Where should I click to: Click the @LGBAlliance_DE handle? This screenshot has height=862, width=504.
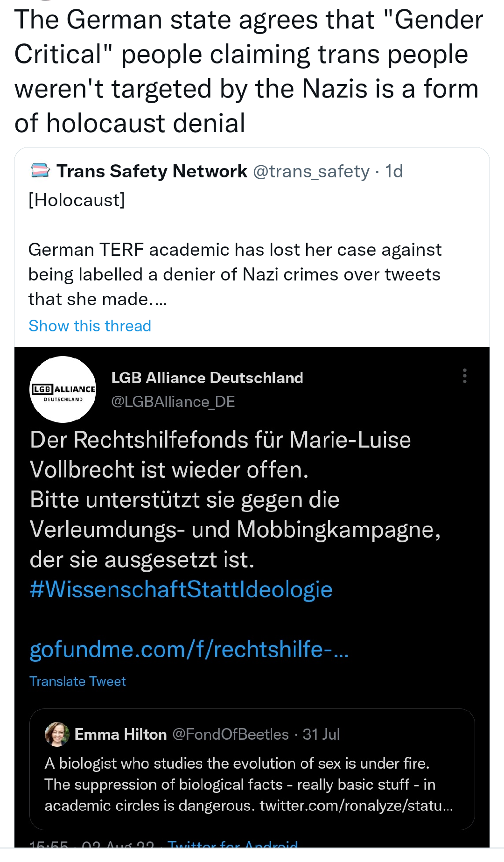pyautogui.click(x=173, y=401)
